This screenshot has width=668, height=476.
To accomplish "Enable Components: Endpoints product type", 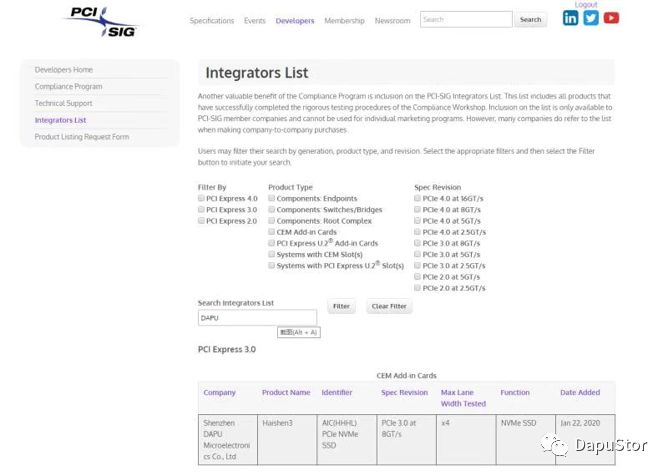I will point(271,198).
